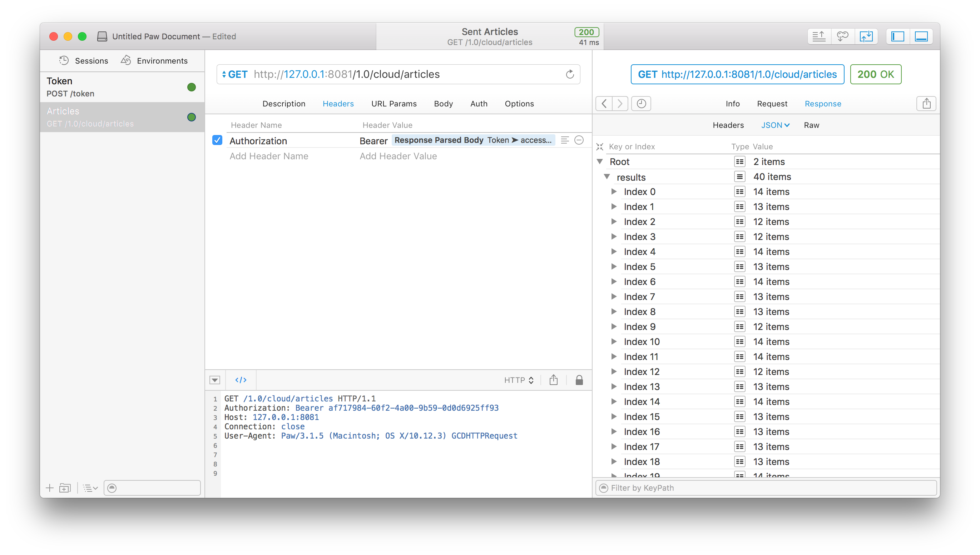The width and height of the screenshot is (980, 555).
Task: Click the lock icon below request pane
Action: coord(579,380)
